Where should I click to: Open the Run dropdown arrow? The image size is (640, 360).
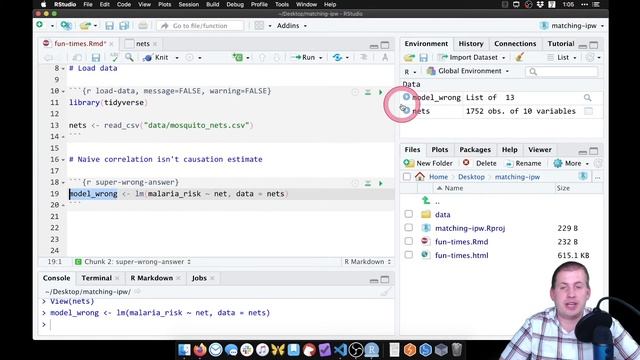pyautogui.click(x=320, y=58)
